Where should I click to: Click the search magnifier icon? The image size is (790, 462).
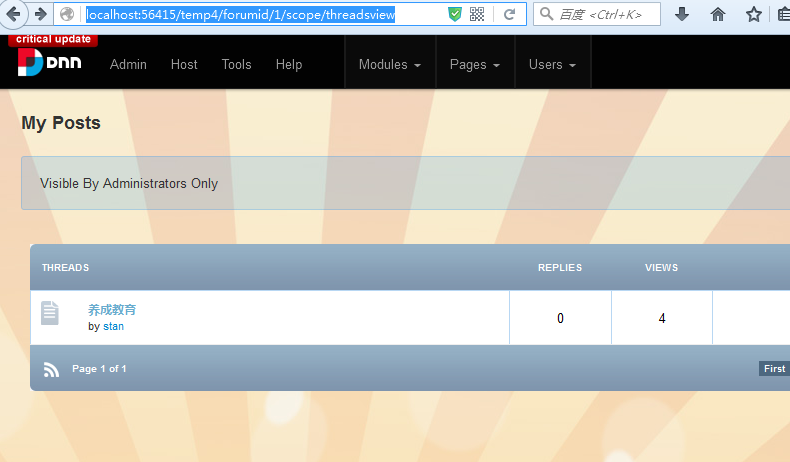[x=546, y=14]
